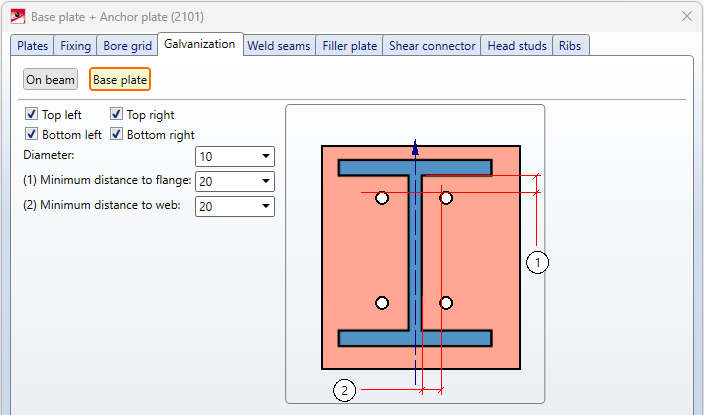Toggle the Top right checkbox

pyautogui.click(x=116, y=114)
